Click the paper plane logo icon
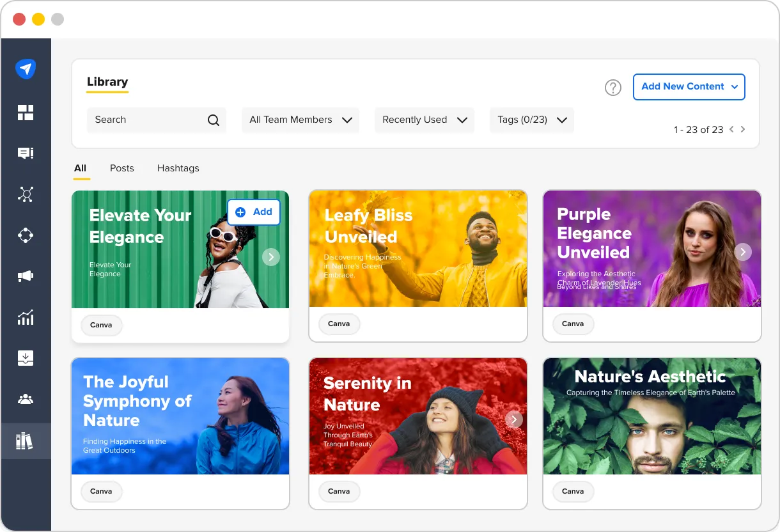Image resolution: width=780 pixels, height=532 pixels. click(26, 69)
